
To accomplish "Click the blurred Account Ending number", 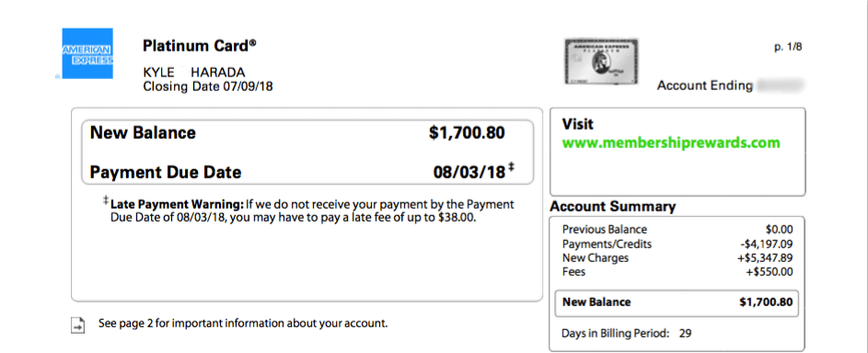I will tap(780, 85).
